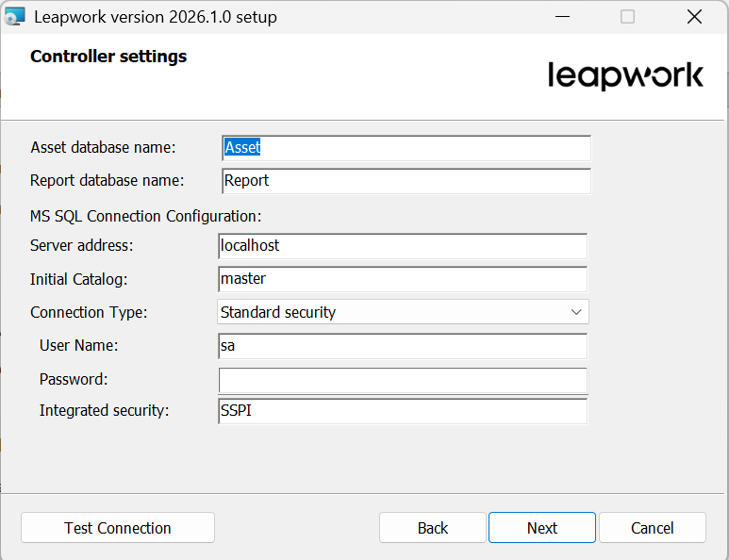Click the Server address label
This screenshot has height=560, width=729.
tap(81, 245)
